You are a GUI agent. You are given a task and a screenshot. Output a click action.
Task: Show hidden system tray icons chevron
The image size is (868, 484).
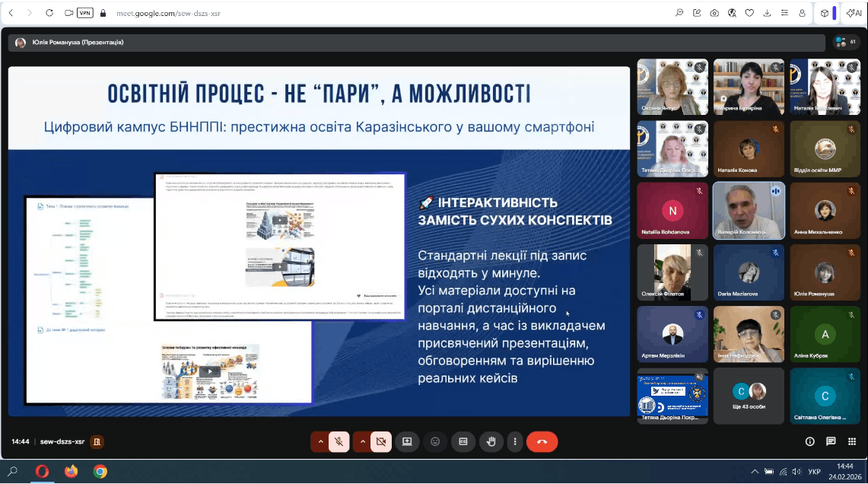click(755, 472)
